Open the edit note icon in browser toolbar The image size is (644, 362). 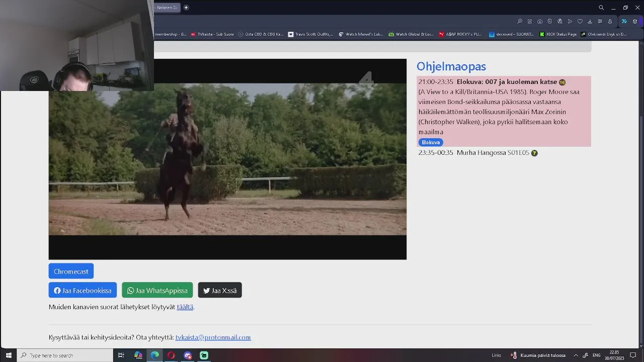click(530, 22)
